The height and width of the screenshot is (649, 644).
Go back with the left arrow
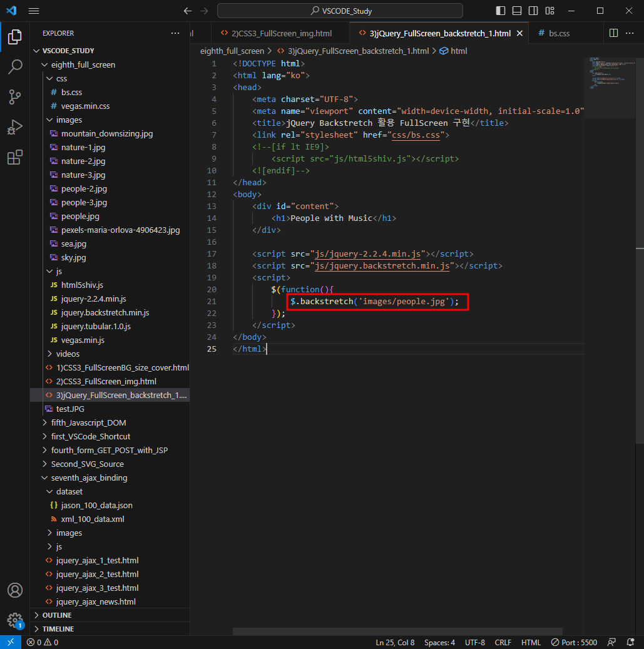(x=188, y=11)
